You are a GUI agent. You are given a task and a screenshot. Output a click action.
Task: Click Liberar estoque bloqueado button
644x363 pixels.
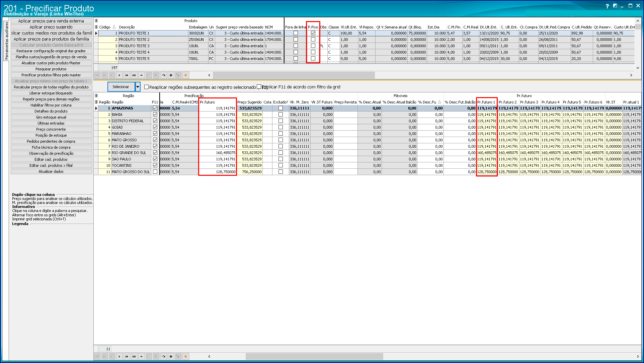(51, 93)
